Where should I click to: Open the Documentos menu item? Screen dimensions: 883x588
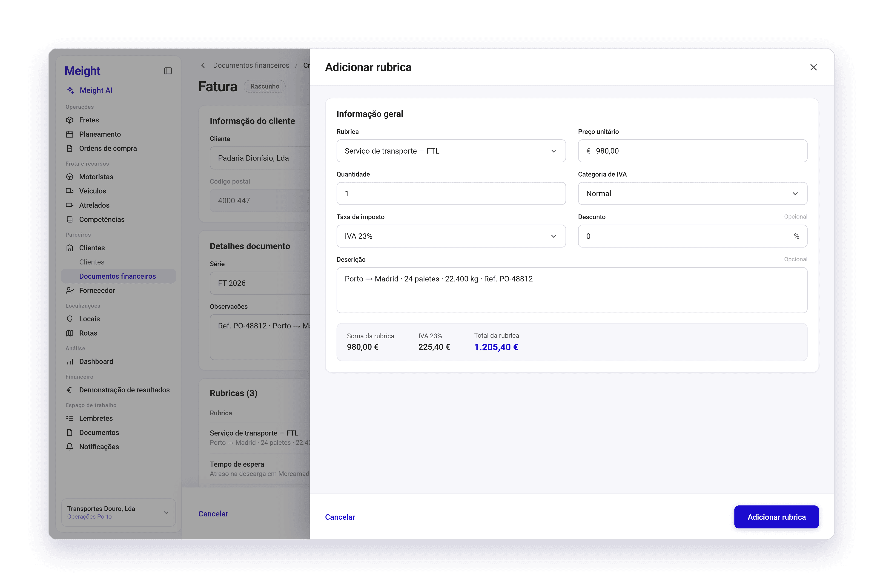pyautogui.click(x=118, y=432)
